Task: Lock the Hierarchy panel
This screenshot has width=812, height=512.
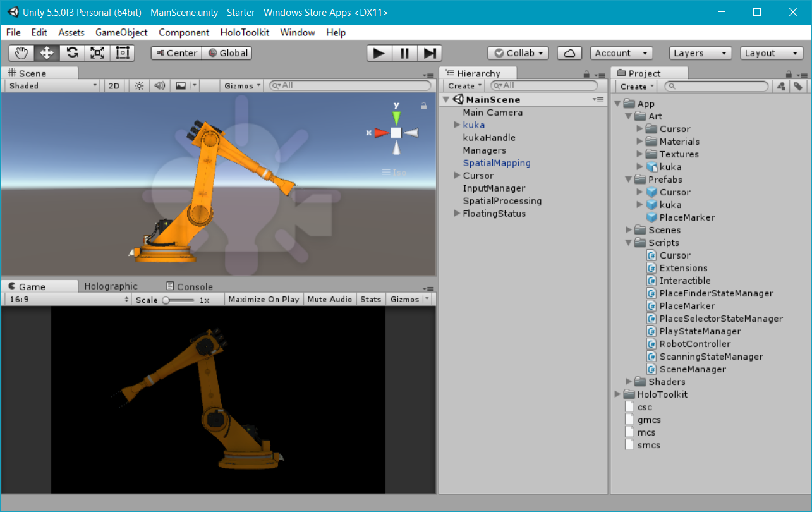Action: (x=586, y=74)
